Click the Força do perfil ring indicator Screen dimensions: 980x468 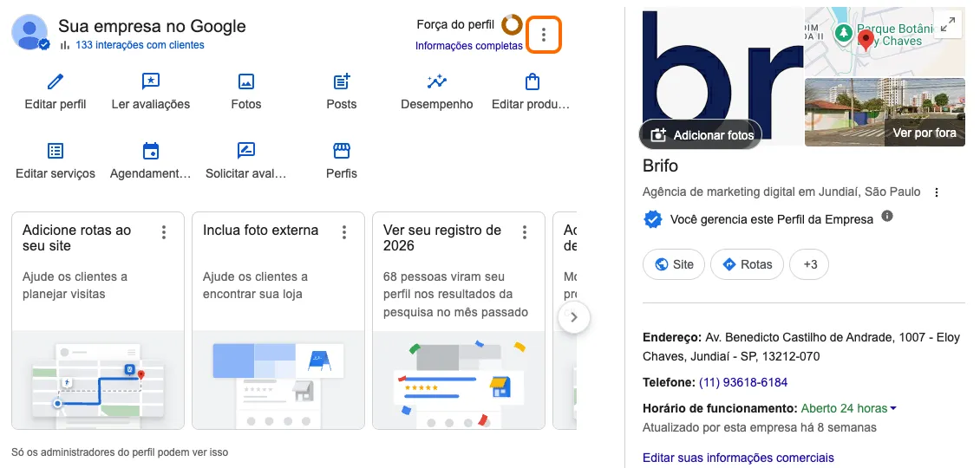point(512,25)
